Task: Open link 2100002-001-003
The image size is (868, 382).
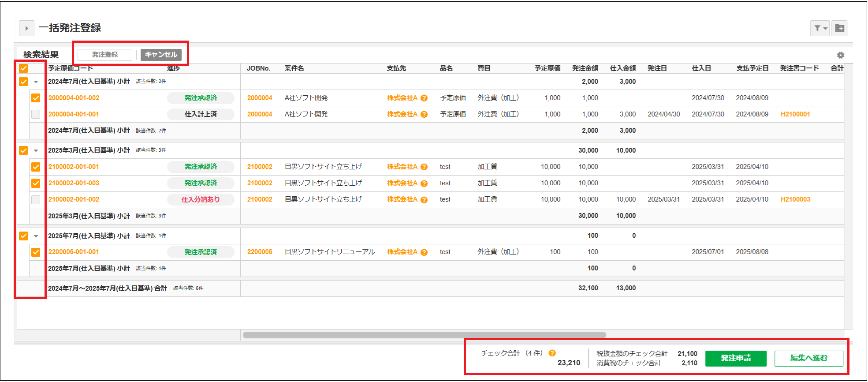Action: (74, 183)
